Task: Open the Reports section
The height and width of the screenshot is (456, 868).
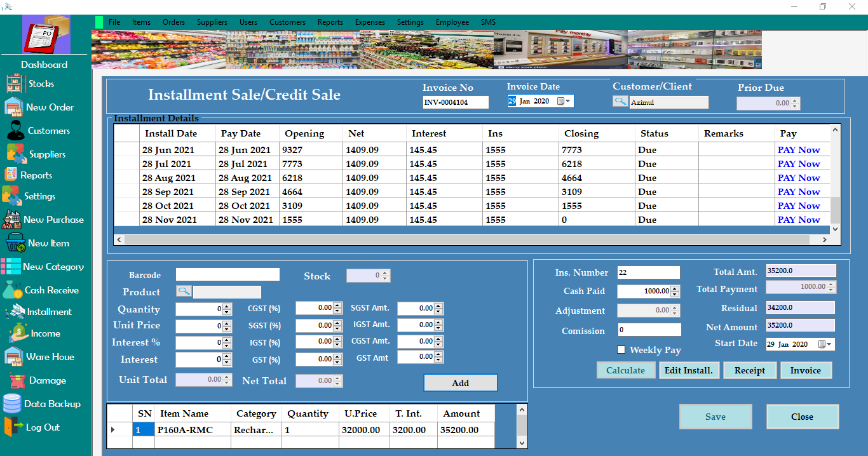Action: point(37,174)
